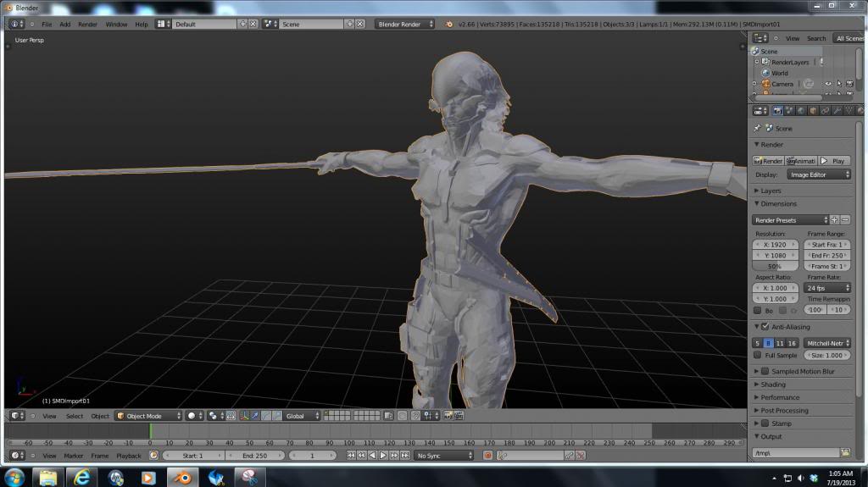Jump to the next keyframe

[394, 456]
